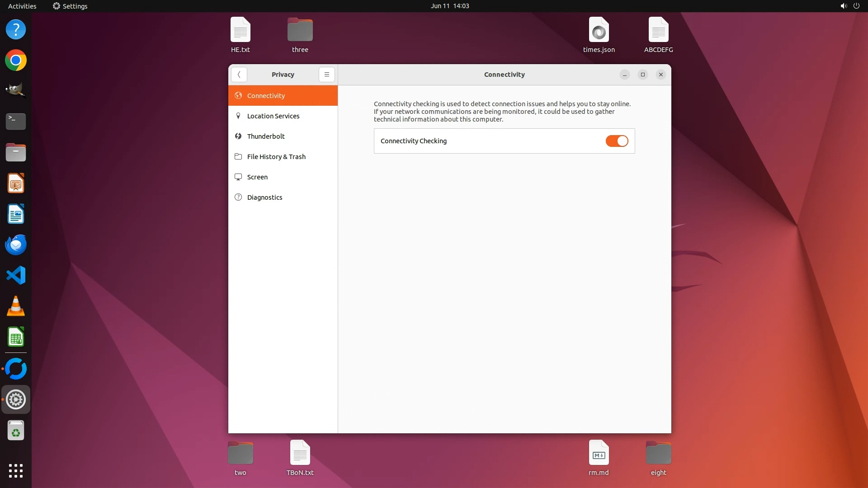
Task: Disable the Connectivity Checking switch
Action: click(617, 141)
